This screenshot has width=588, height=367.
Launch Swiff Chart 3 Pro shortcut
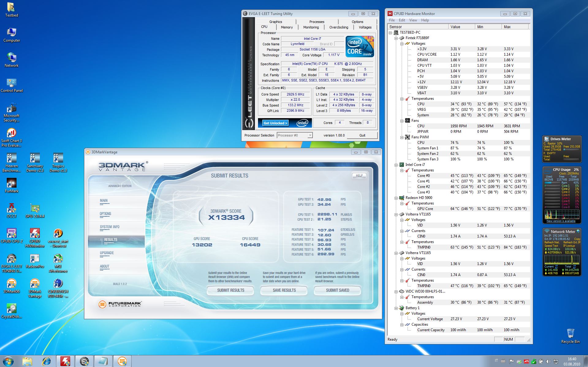pos(11,137)
